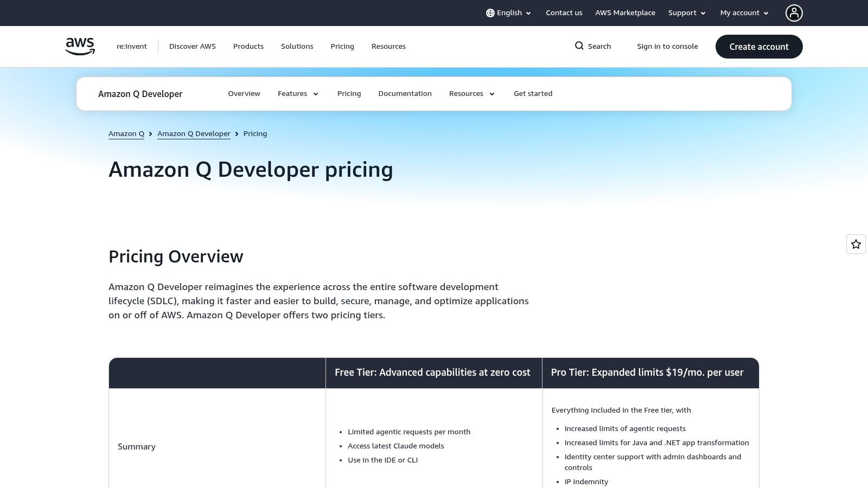The height and width of the screenshot is (488, 868).
Task: Click the Amazon Q Developer pricing heading
Action: point(251,170)
